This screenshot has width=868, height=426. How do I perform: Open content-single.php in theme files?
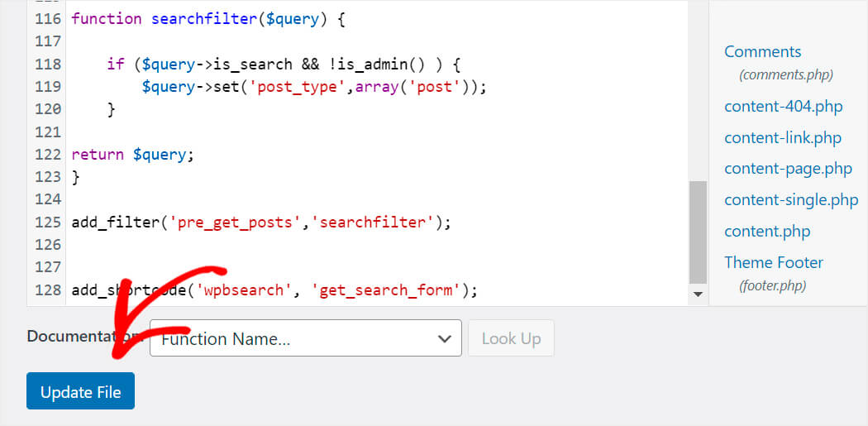tap(791, 199)
